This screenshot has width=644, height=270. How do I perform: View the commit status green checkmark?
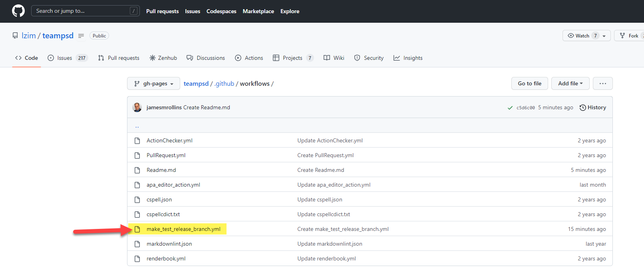click(510, 108)
